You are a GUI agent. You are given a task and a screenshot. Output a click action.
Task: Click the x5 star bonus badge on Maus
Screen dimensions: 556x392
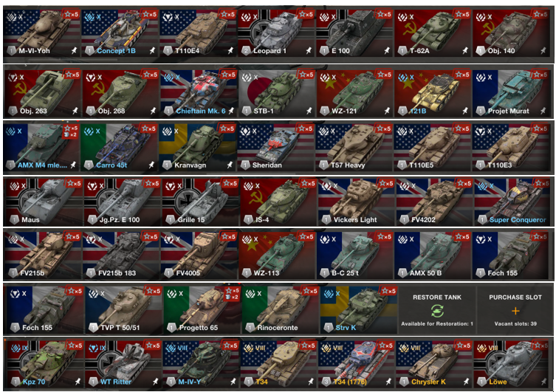pyautogui.click(x=73, y=184)
